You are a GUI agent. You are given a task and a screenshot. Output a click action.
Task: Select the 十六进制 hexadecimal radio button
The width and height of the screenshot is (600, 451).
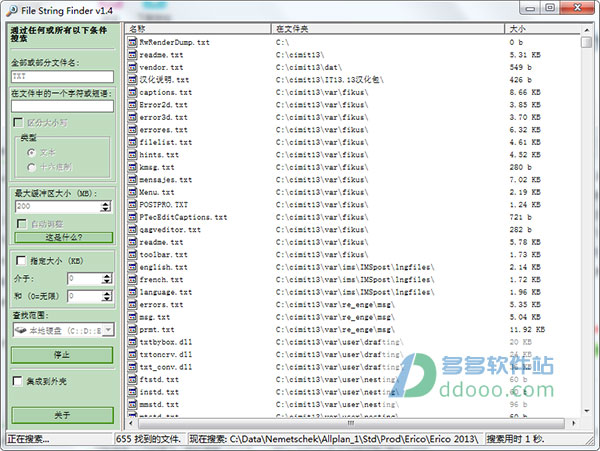pyautogui.click(x=31, y=167)
